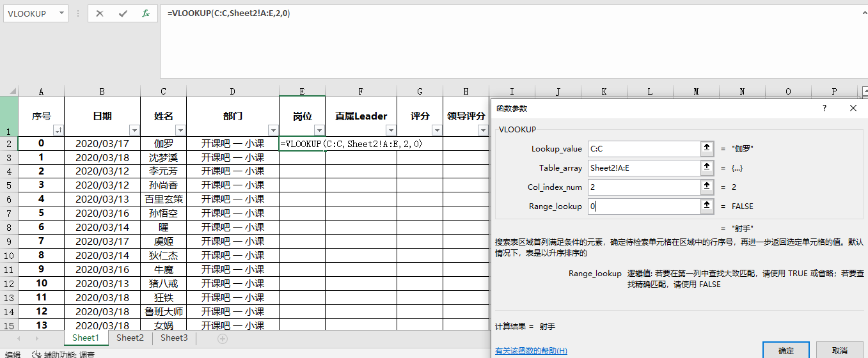
Task: Open the 日期 column filter dropdown
Action: 134,130
